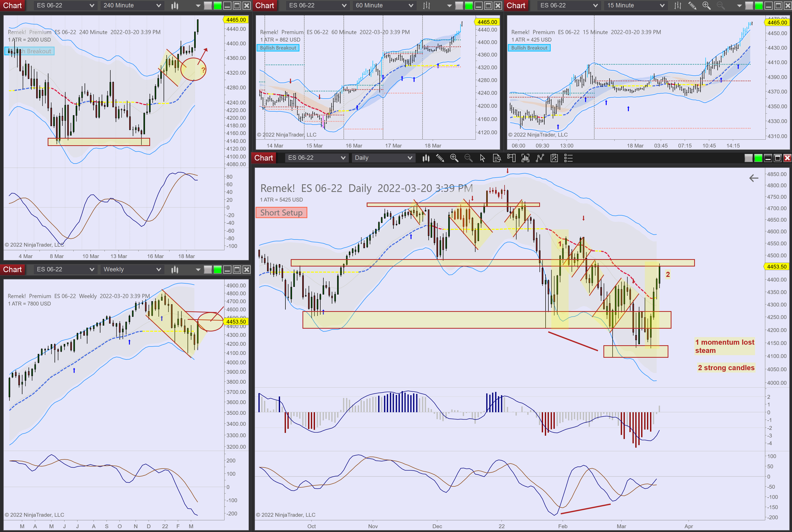The height and width of the screenshot is (532, 792).
Task: Open Chart Trader icon on Daily toolbar
Action: 511,158
